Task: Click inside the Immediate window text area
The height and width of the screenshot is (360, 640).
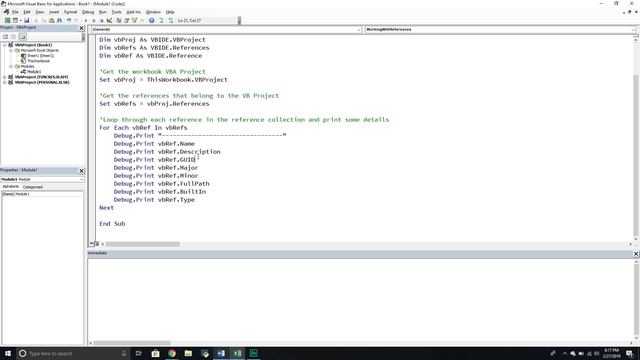Action: [x=360, y=299]
